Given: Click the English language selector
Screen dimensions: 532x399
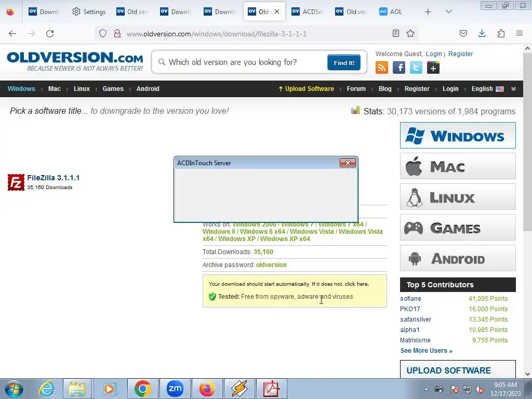Looking at the screenshot, I should point(487,89).
